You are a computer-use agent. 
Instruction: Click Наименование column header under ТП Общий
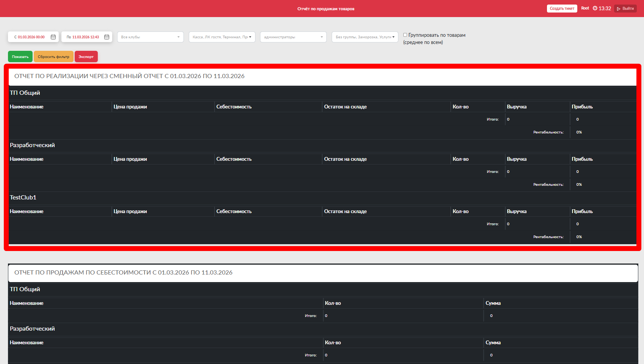[x=27, y=107]
